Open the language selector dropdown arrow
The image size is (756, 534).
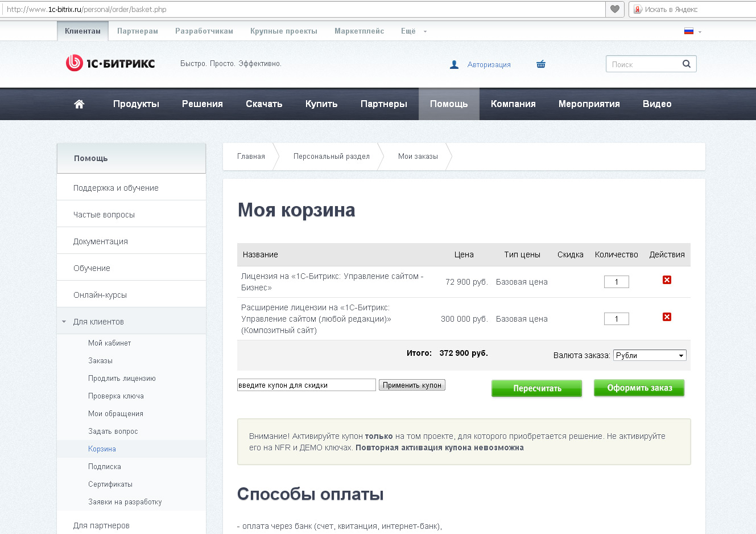pos(700,32)
